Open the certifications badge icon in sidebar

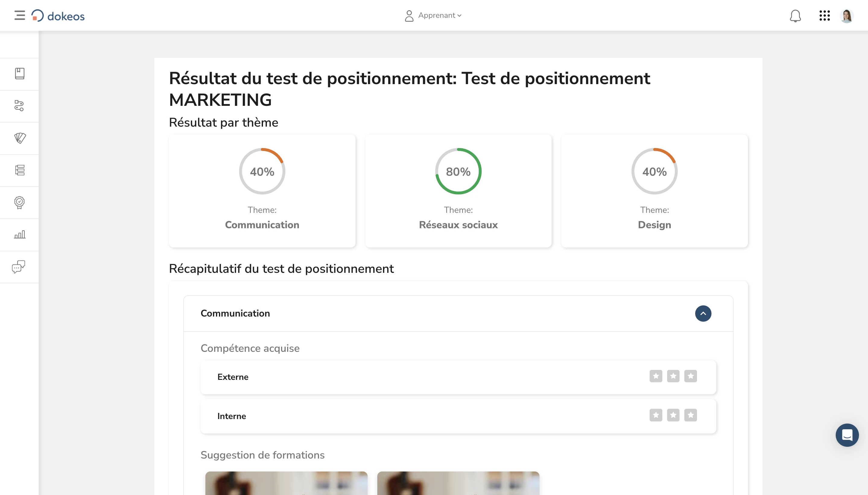pyautogui.click(x=19, y=202)
